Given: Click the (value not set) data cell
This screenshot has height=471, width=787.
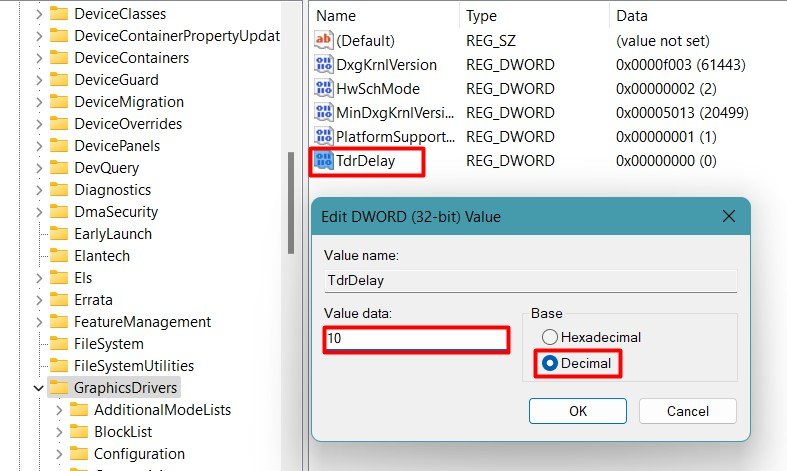Looking at the screenshot, I should pyautogui.click(x=663, y=41).
